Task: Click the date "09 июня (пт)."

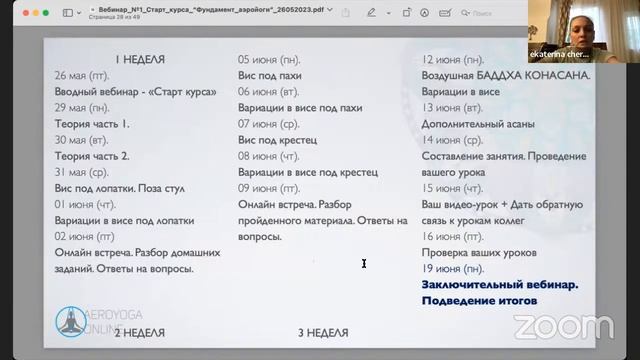Action: click(x=269, y=189)
